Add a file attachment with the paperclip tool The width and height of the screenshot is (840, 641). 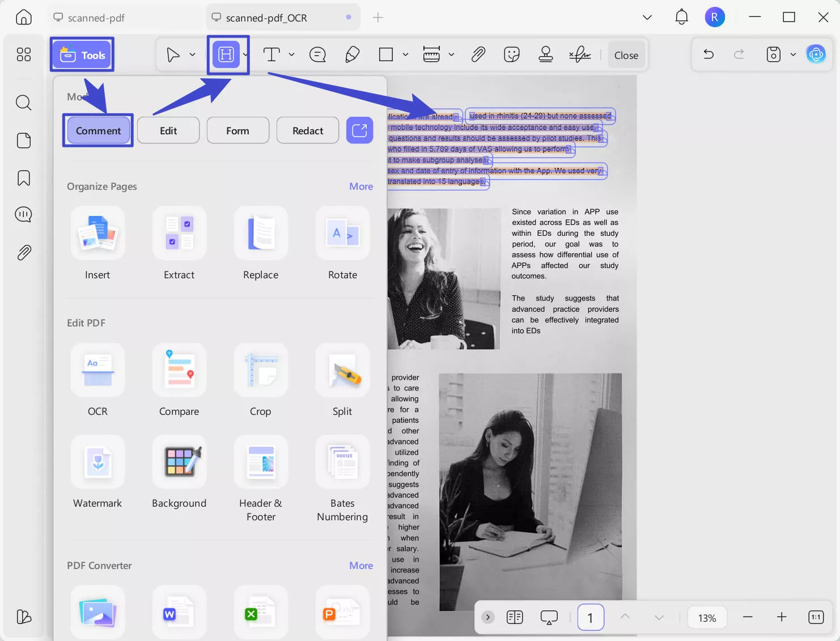coord(478,54)
